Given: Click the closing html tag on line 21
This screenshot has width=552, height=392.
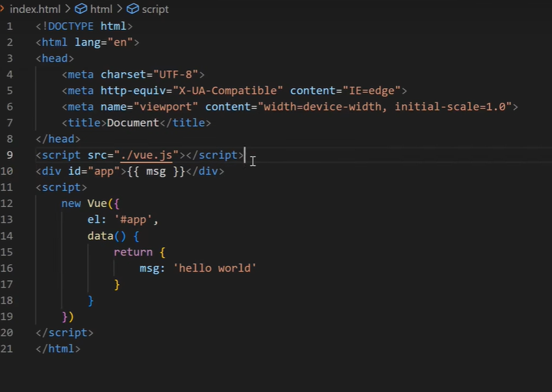Looking at the screenshot, I should [x=58, y=349].
